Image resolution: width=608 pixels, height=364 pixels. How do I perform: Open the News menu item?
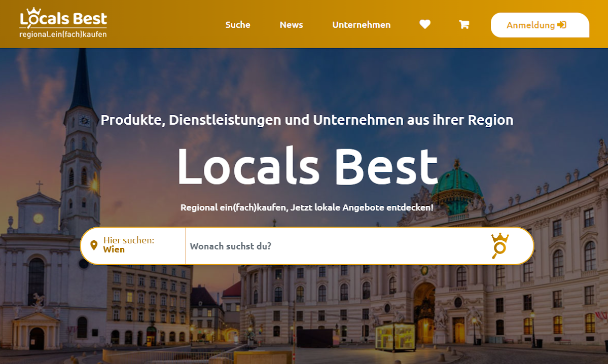click(x=291, y=25)
